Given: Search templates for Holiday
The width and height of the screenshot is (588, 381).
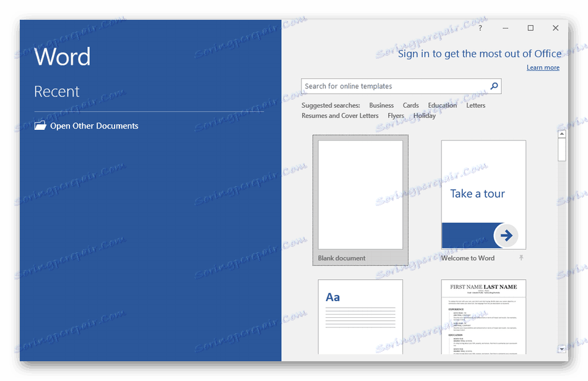Looking at the screenshot, I should (425, 116).
